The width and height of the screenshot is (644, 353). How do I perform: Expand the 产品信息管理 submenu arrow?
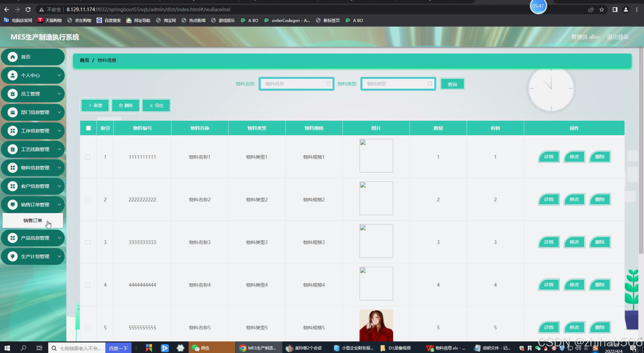pos(59,238)
